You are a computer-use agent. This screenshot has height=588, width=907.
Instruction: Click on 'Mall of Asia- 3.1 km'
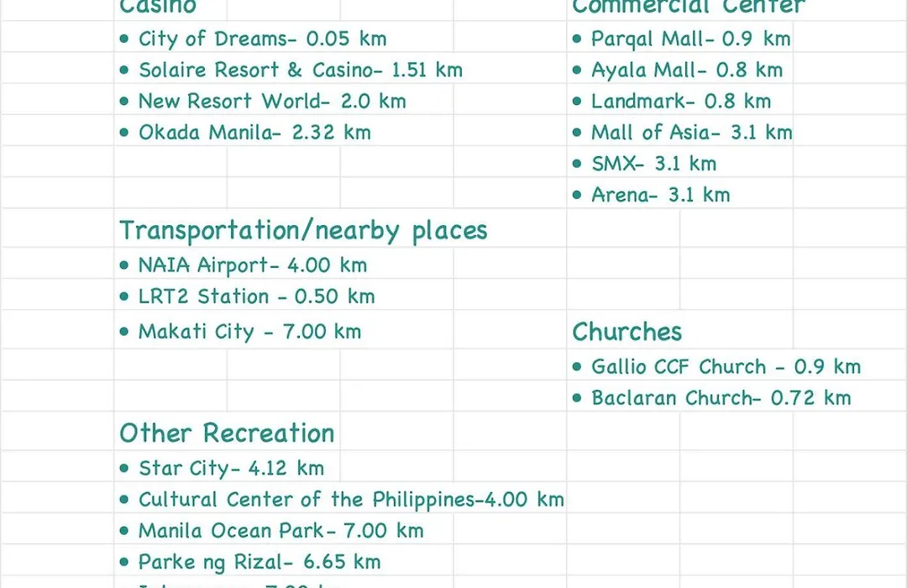point(691,133)
